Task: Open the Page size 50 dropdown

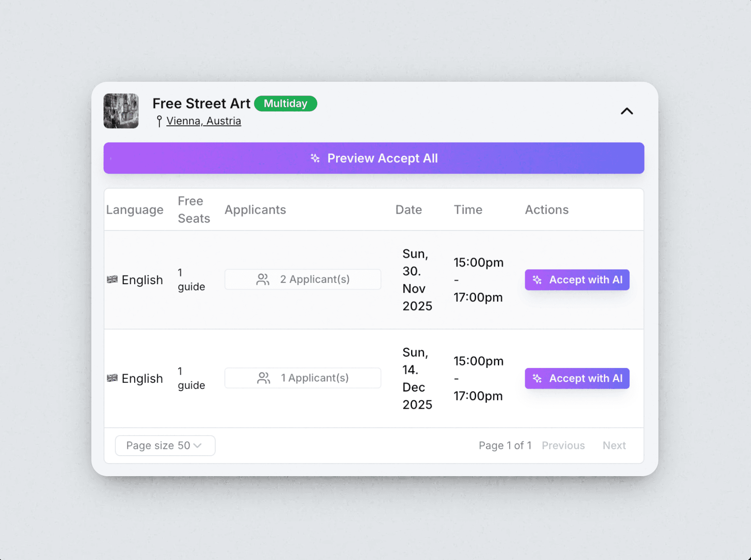Action: click(165, 446)
